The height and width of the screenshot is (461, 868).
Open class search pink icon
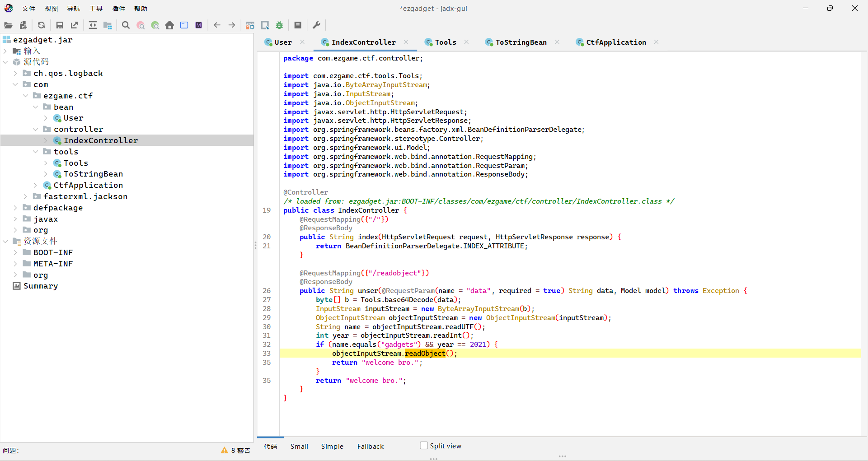point(141,25)
